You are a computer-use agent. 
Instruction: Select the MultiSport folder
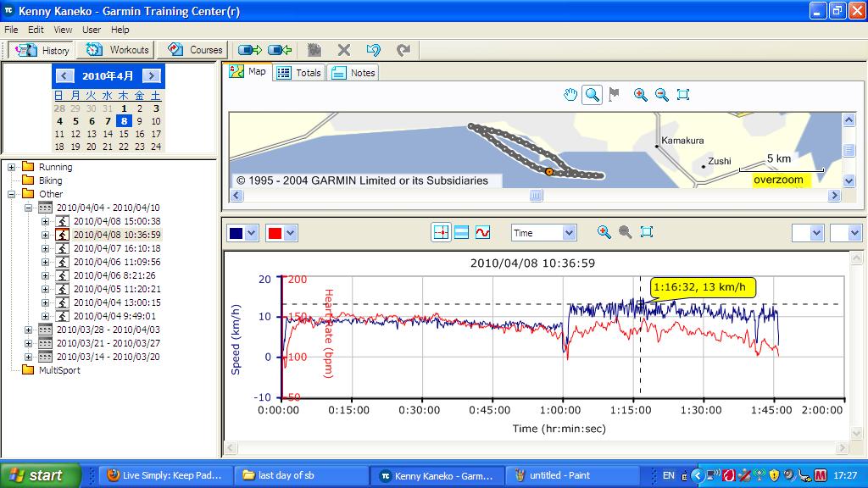click(59, 370)
